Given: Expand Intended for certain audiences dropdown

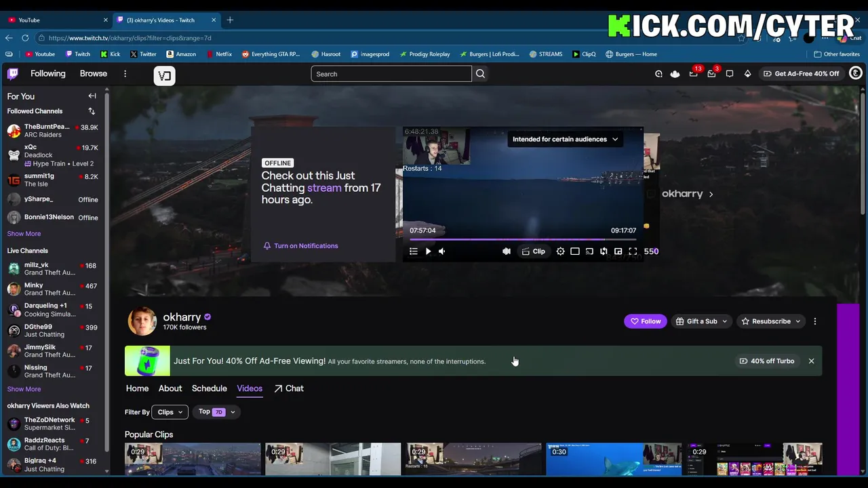Looking at the screenshot, I should (x=565, y=139).
